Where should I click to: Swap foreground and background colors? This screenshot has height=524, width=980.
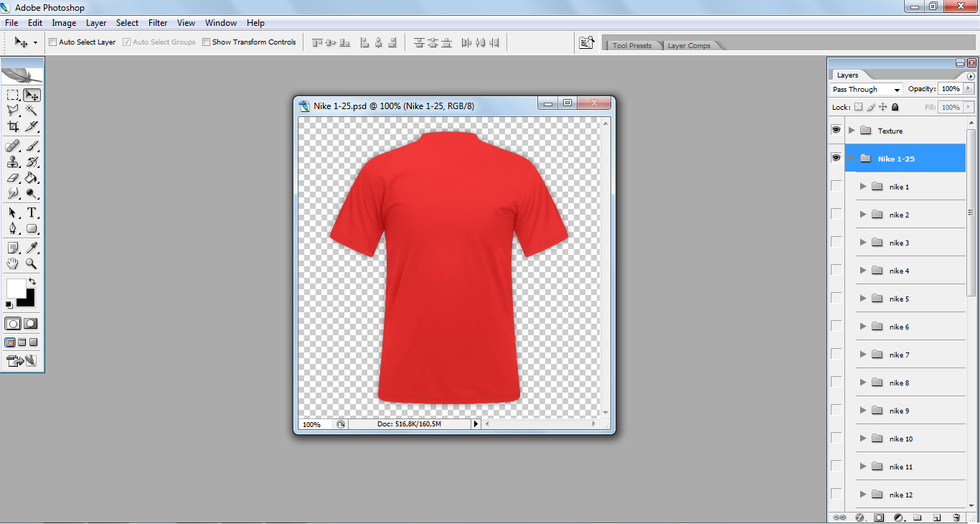(32, 281)
